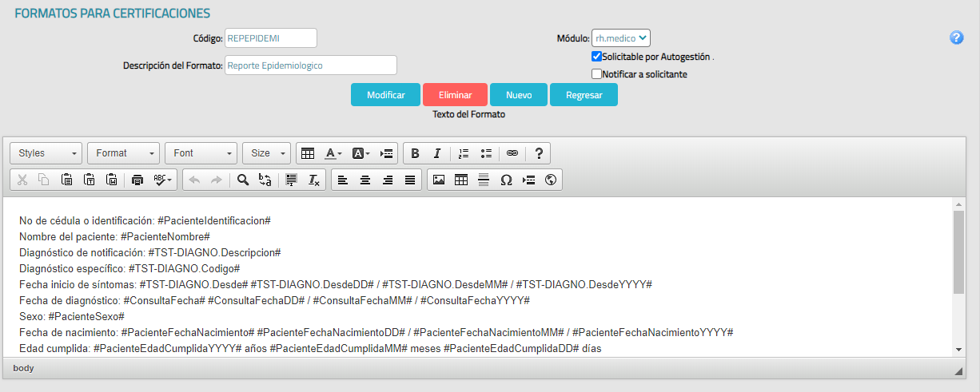Screen dimensions: 980x392
Task: Enable Notificar a solicitante checkbox
Action: click(x=596, y=74)
